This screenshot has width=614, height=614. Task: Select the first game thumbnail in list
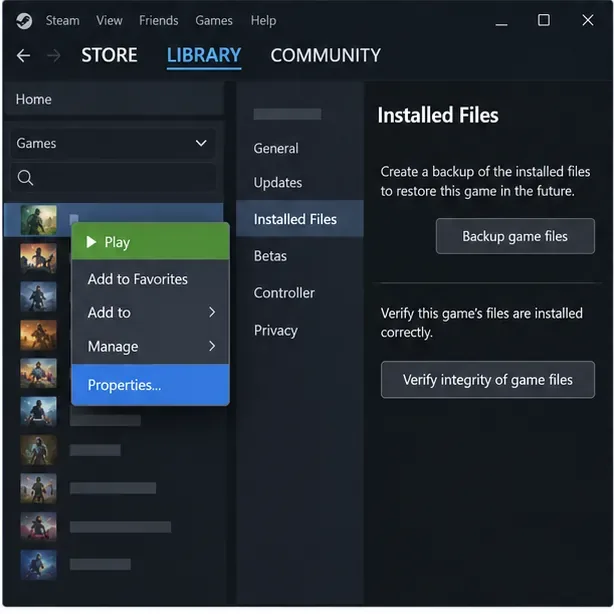point(38,220)
